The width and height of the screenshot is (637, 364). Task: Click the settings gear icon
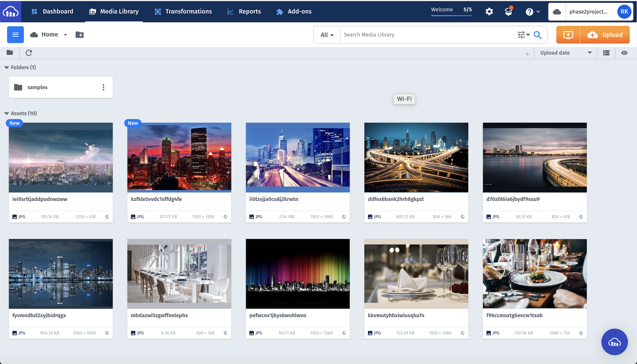tap(489, 12)
